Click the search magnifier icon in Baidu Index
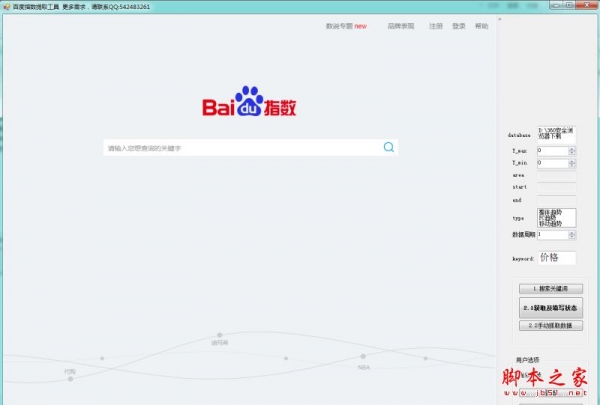 tap(388, 147)
